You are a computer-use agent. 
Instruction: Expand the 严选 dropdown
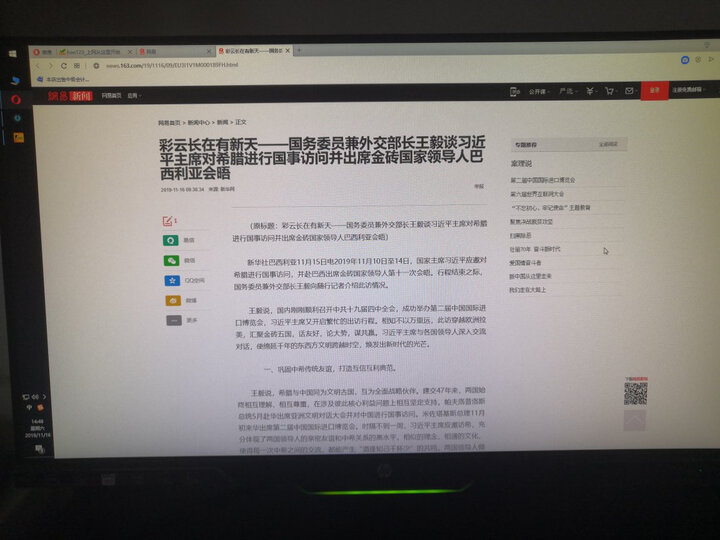[568, 91]
